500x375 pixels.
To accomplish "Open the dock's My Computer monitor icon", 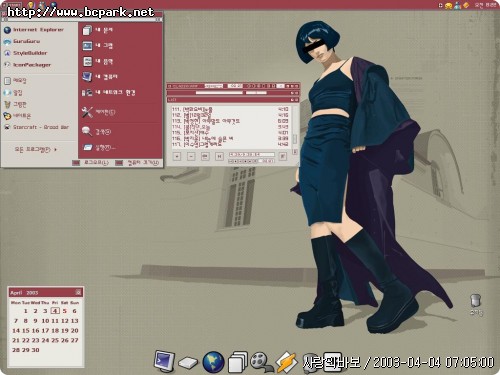I will (164, 361).
